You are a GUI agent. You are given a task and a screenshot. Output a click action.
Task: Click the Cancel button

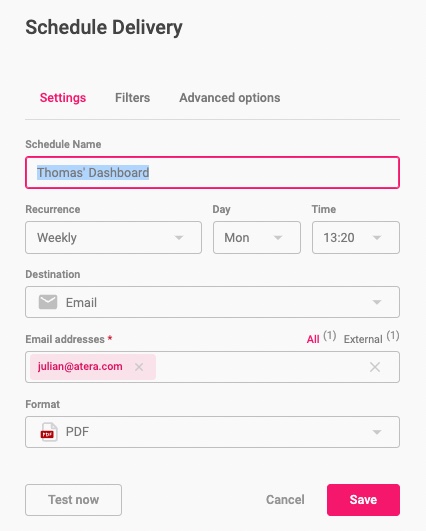pos(285,500)
